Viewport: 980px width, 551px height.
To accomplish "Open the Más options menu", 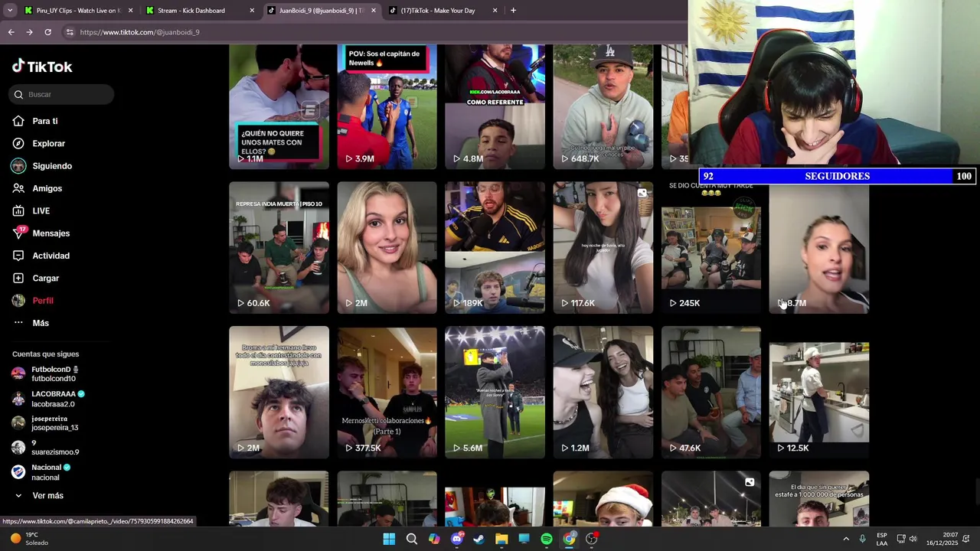I will (x=40, y=323).
